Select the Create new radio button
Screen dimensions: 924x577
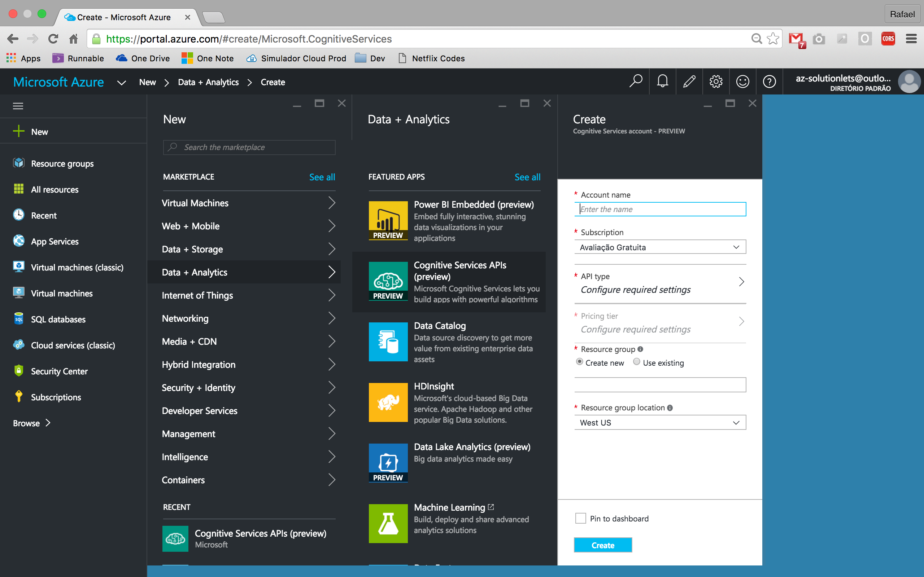coord(580,361)
